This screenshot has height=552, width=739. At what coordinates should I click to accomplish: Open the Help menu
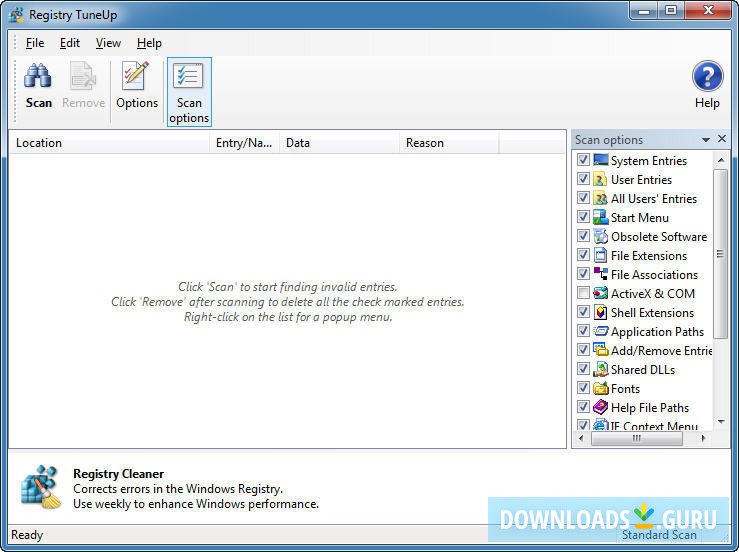149,43
